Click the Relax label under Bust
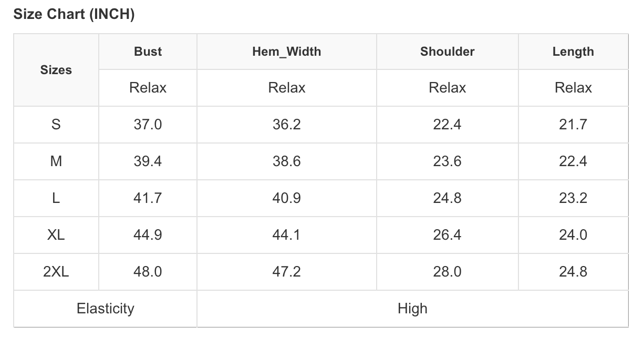This screenshot has height=347, width=644. pyautogui.click(x=148, y=88)
